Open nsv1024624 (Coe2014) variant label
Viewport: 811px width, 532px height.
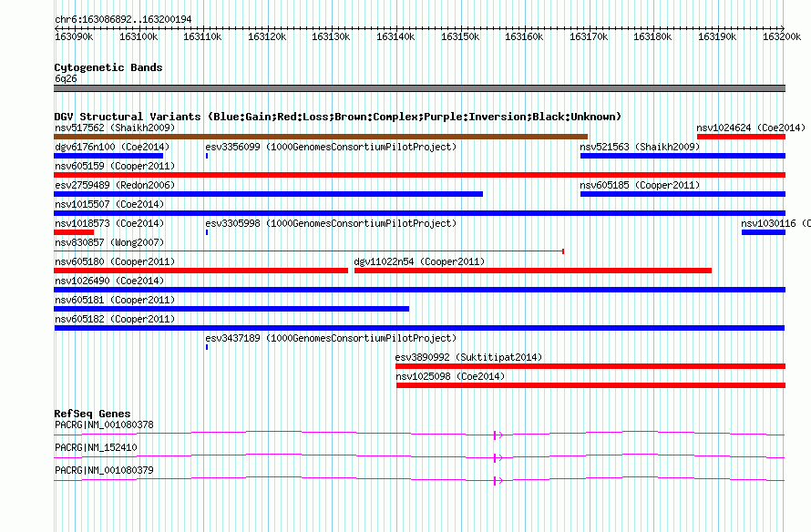click(751, 128)
